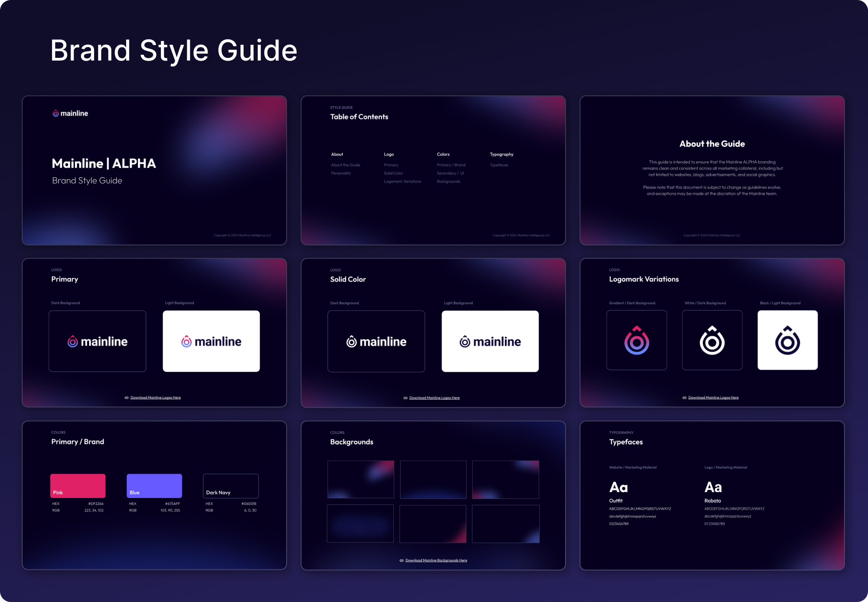Click the Blue color swatch
Image resolution: width=868 pixels, height=602 pixels.
click(154, 486)
